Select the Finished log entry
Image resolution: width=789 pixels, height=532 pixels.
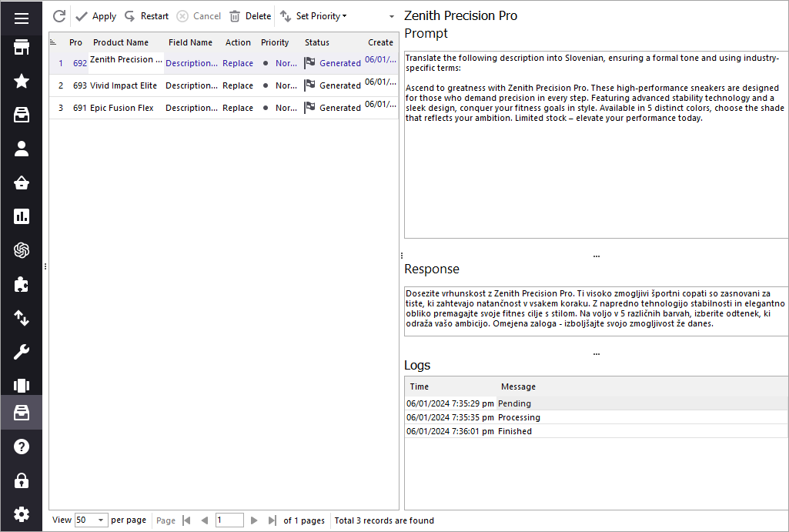pyautogui.click(x=597, y=431)
